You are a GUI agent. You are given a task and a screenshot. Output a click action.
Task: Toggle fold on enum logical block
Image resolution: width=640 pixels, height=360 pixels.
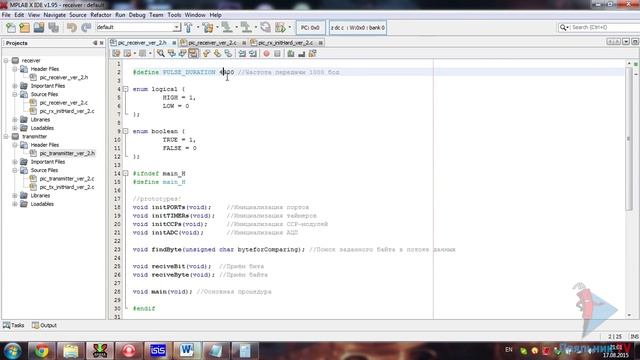(x=126, y=89)
